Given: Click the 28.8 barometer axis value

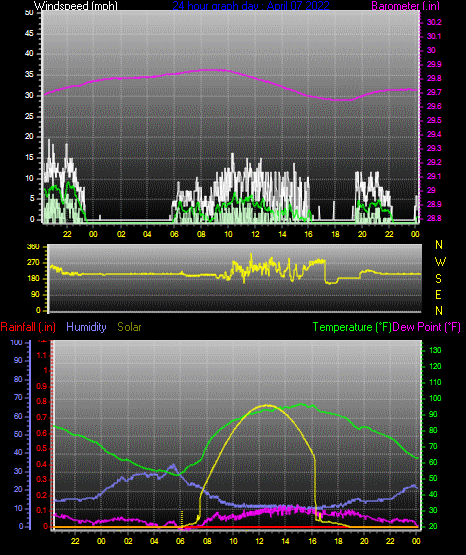Looking at the screenshot, I should (434, 218).
